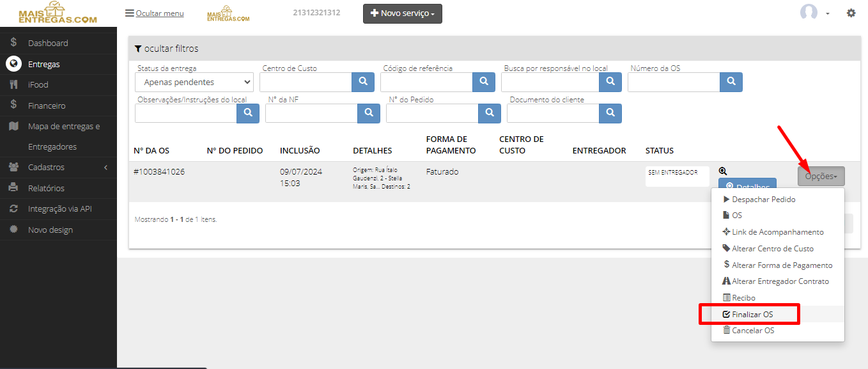
Task: Click the Financeiro dollar icon
Action: [x=13, y=105]
